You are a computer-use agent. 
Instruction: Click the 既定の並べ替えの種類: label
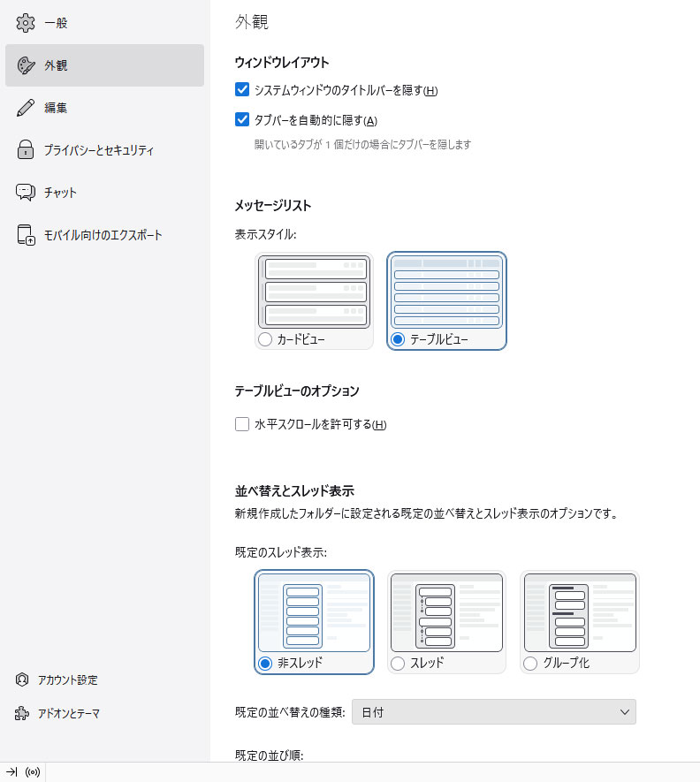[290, 712]
